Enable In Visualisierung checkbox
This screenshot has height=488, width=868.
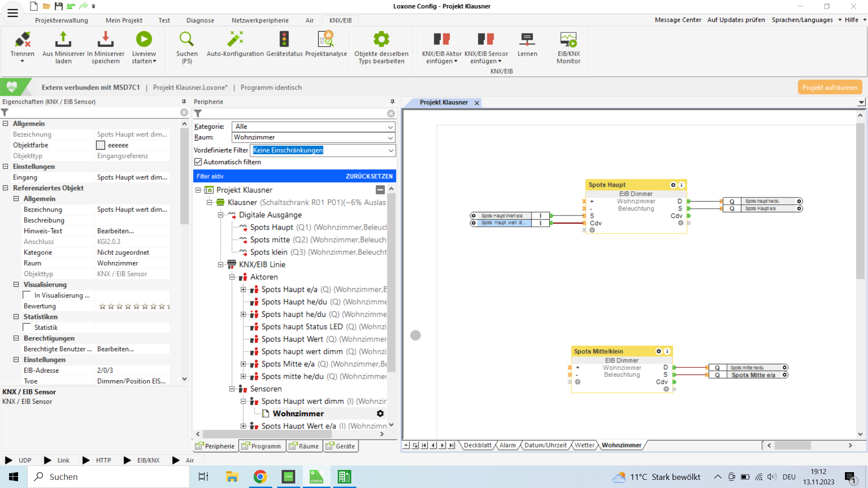[27, 295]
